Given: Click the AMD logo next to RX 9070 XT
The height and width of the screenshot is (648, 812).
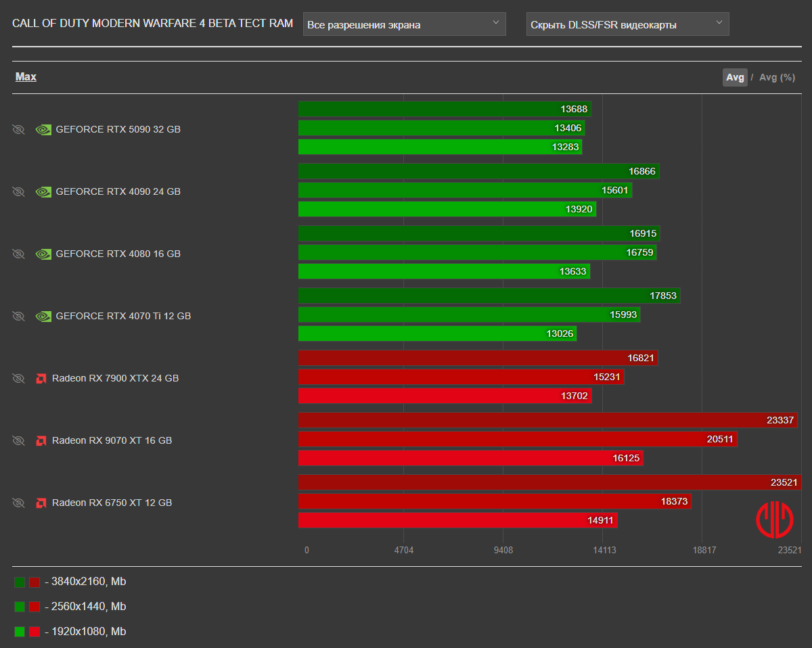Looking at the screenshot, I should (x=41, y=440).
